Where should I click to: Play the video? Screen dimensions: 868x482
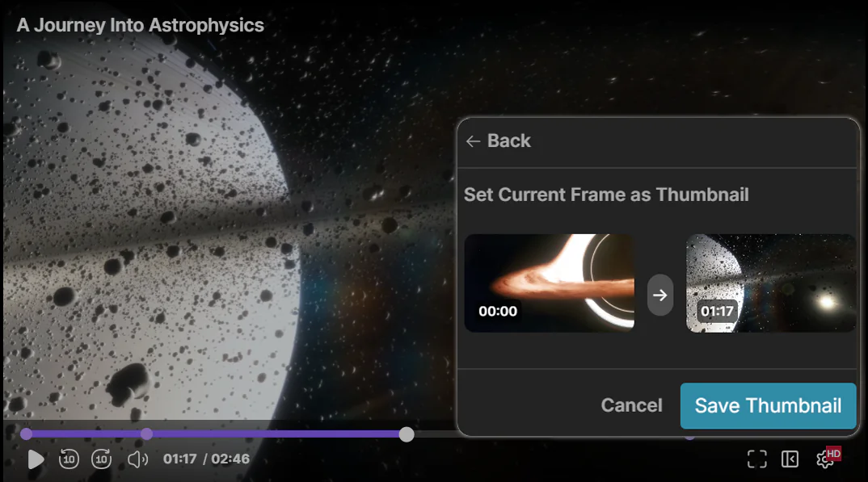36,459
